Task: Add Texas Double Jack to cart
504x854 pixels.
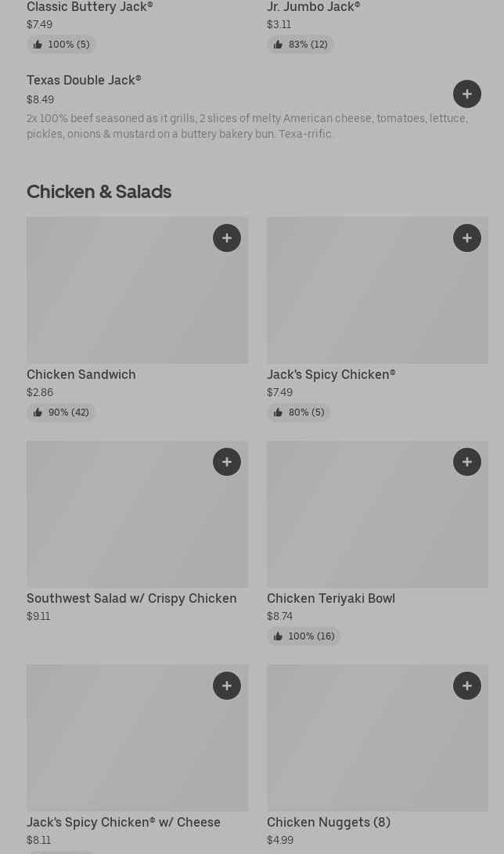Action: [x=466, y=94]
